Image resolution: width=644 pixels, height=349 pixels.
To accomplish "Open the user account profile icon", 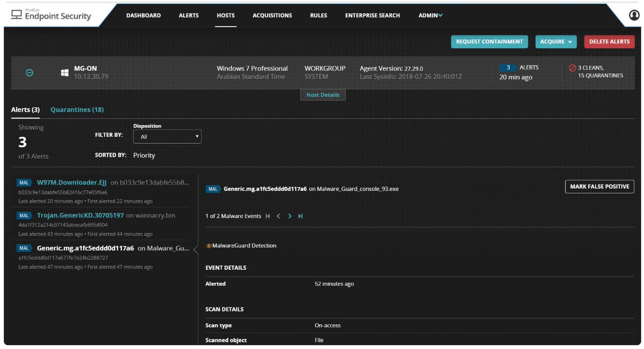I will point(634,16).
